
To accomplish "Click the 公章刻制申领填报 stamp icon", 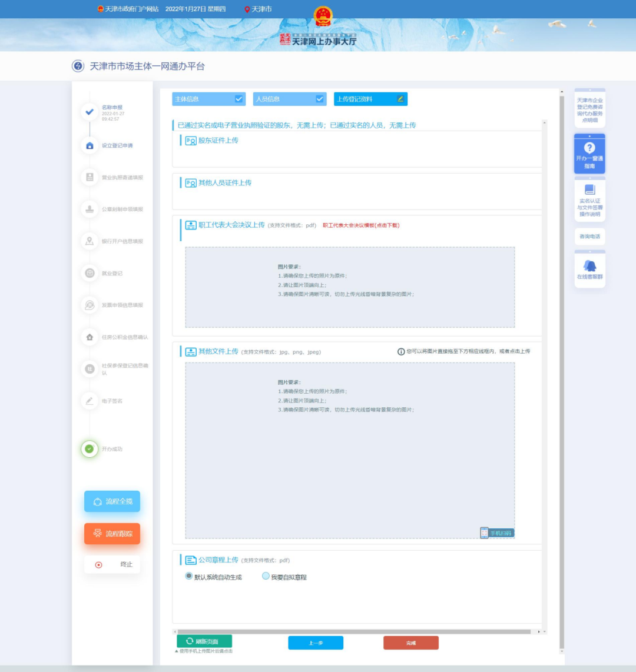I will click(89, 209).
